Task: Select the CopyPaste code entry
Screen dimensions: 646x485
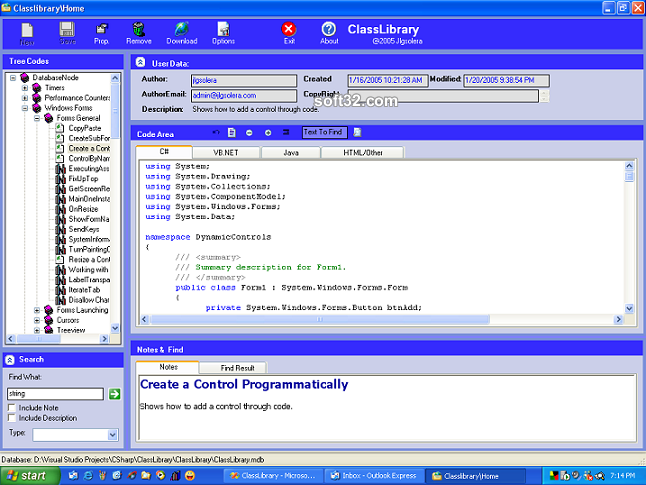Action: click(84, 128)
